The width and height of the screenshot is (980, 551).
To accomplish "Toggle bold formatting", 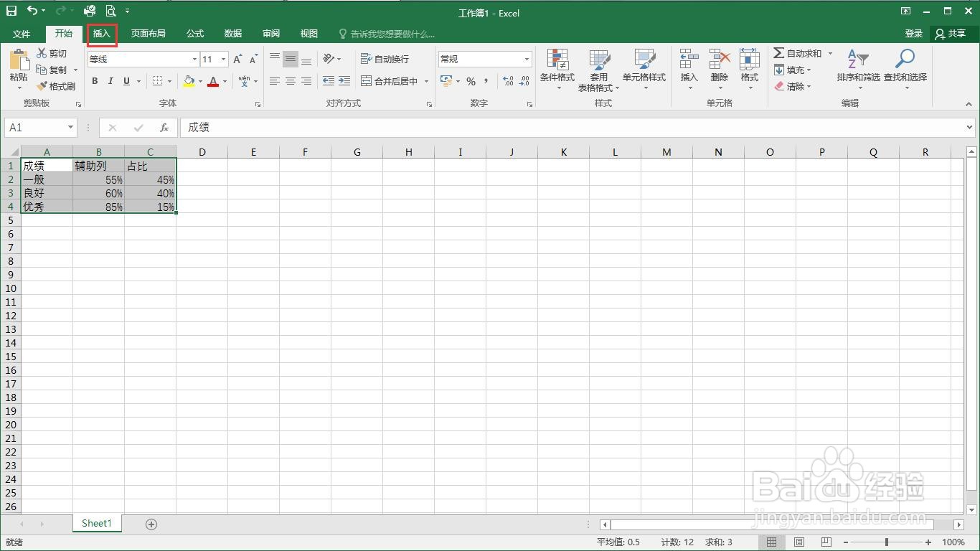I will 95,81.
